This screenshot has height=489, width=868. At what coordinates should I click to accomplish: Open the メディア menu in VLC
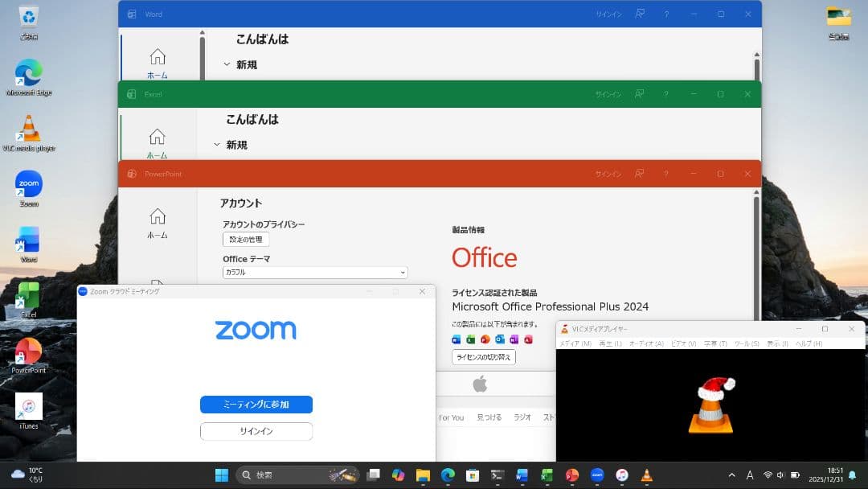[x=575, y=343]
